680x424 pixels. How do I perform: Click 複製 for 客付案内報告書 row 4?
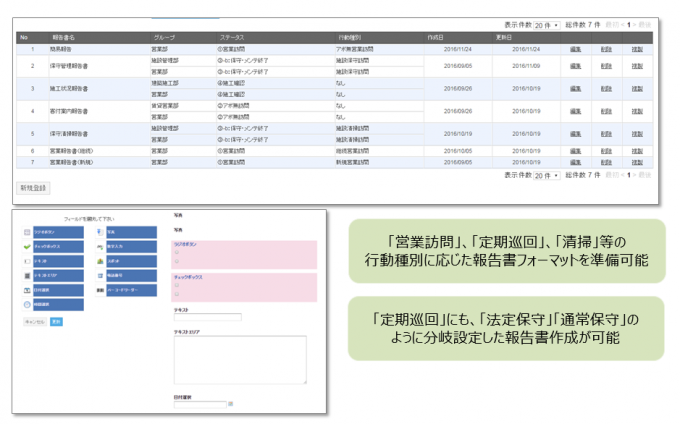[637, 111]
